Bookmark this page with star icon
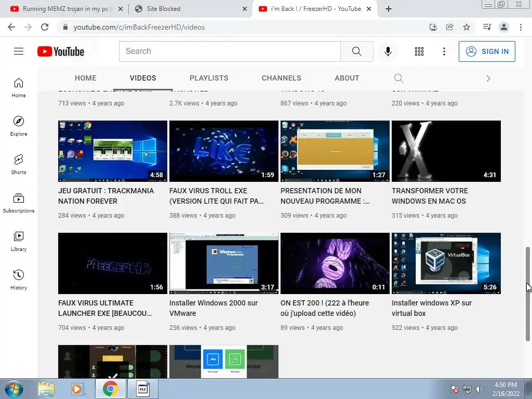 click(x=467, y=27)
